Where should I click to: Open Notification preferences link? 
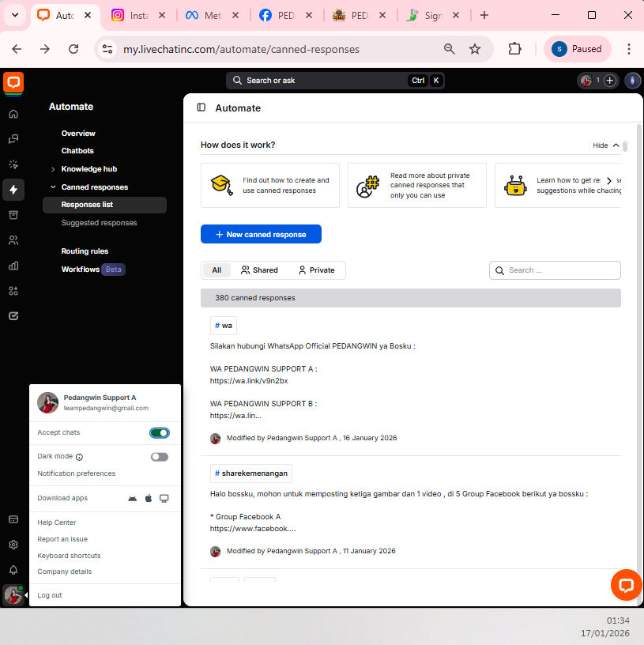(x=77, y=473)
